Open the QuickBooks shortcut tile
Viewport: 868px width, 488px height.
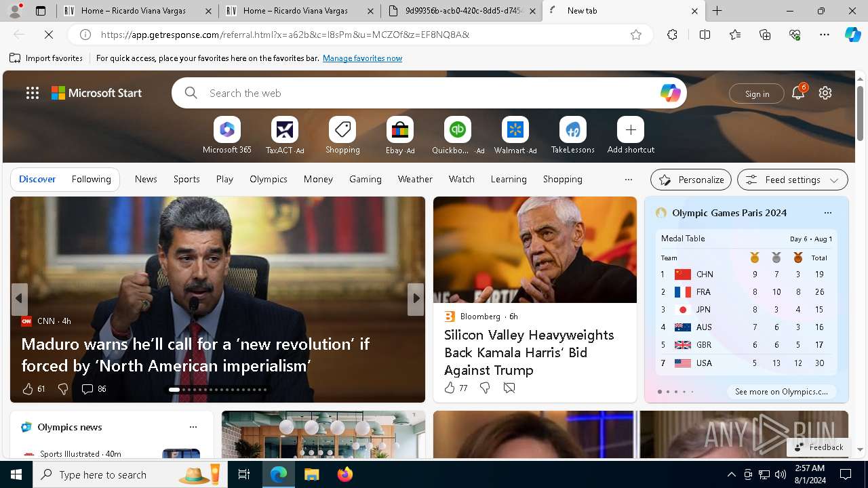pyautogui.click(x=458, y=129)
